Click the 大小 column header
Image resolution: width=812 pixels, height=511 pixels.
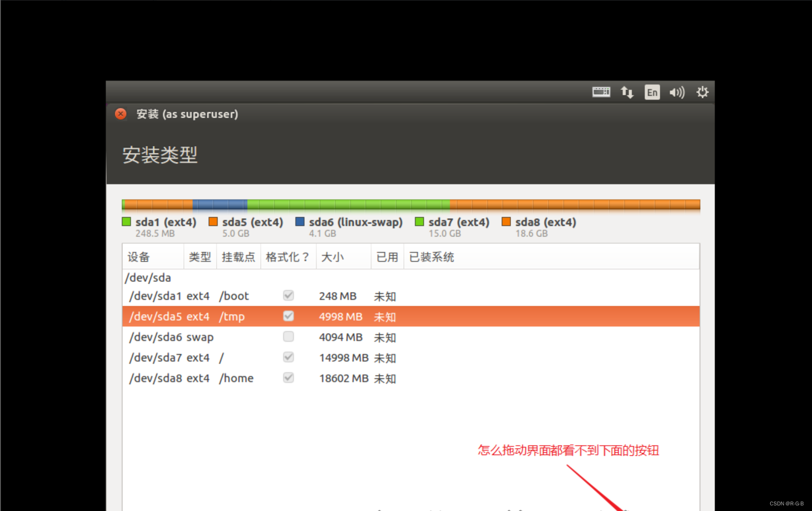[x=344, y=257]
